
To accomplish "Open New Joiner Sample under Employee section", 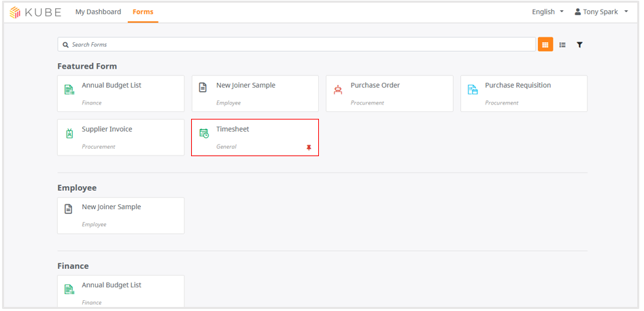I will pos(121,216).
